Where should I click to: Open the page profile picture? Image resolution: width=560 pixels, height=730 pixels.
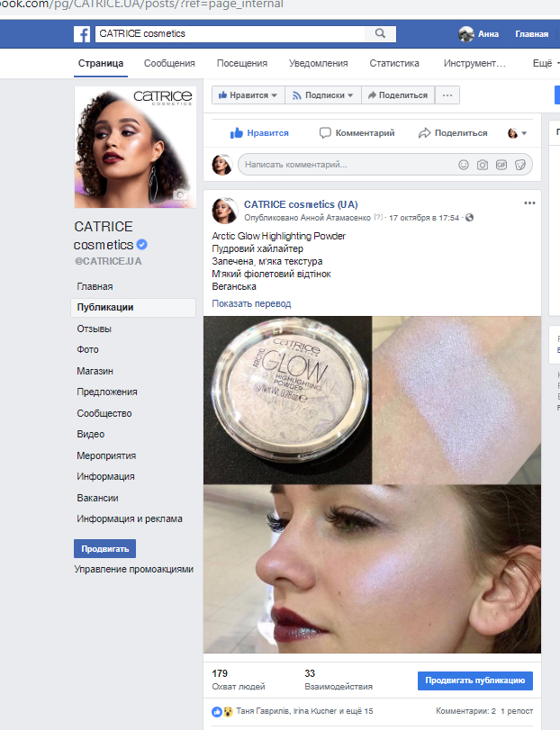point(135,147)
